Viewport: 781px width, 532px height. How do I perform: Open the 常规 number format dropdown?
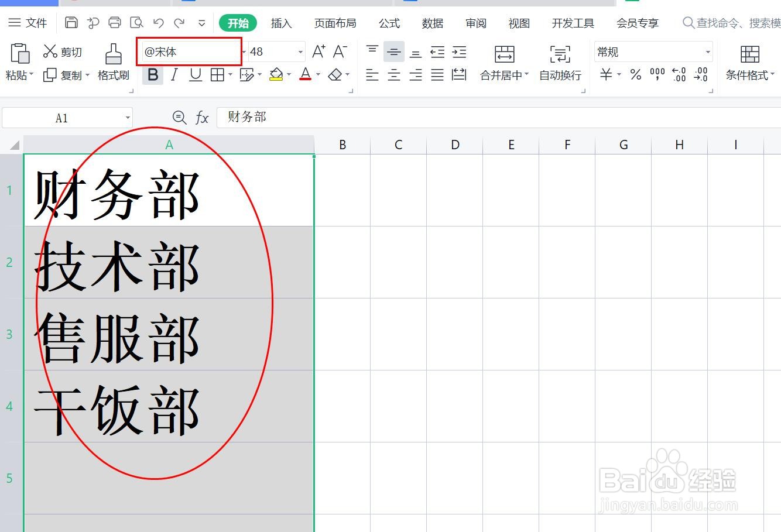pos(707,52)
